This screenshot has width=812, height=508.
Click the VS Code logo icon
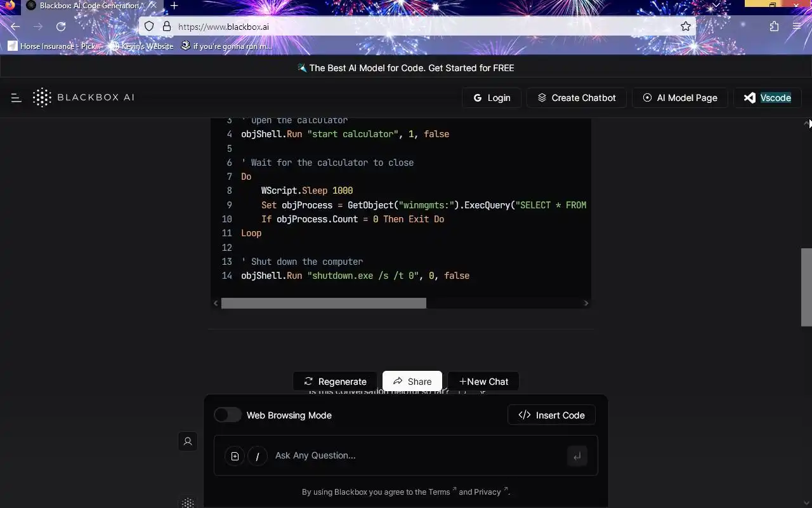tap(750, 98)
